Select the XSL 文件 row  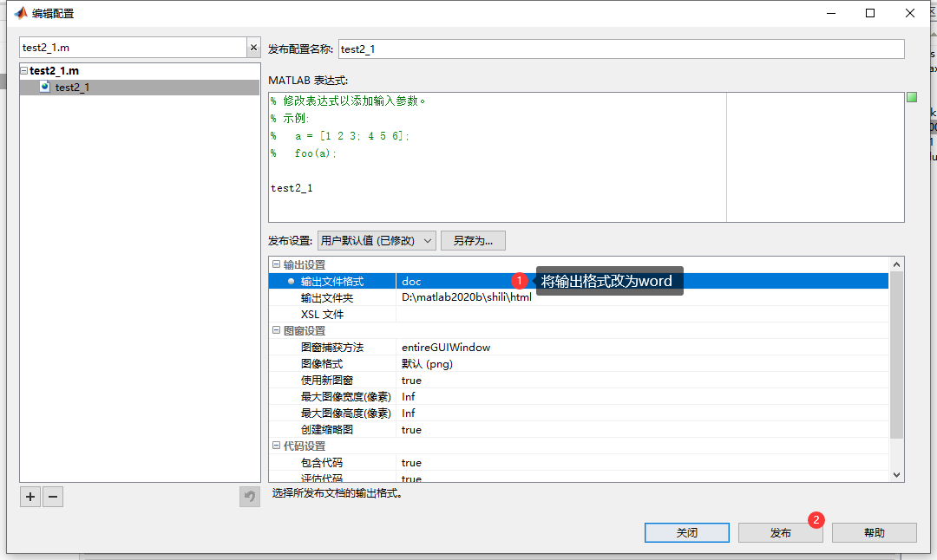[579, 314]
